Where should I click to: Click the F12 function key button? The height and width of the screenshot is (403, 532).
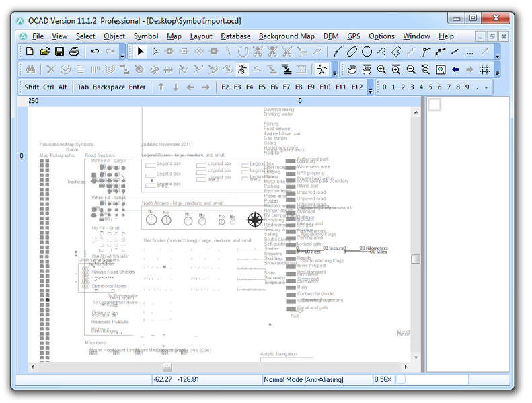pyautogui.click(x=357, y=87)
